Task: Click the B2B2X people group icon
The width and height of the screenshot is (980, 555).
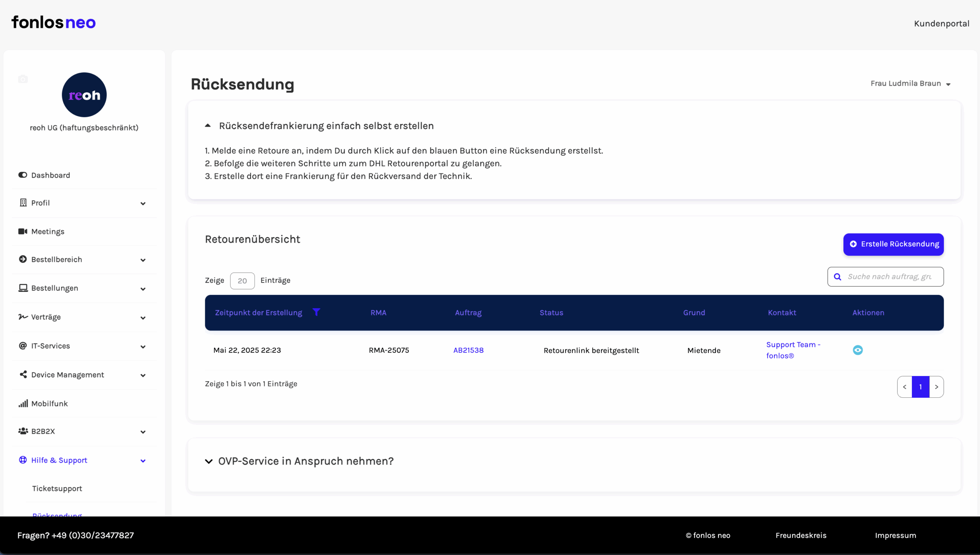Action: point(23,431)
